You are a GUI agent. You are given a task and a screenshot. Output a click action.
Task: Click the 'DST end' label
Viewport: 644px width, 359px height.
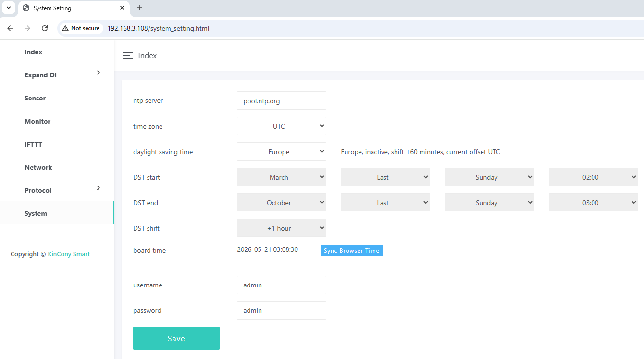coord(146,203)
